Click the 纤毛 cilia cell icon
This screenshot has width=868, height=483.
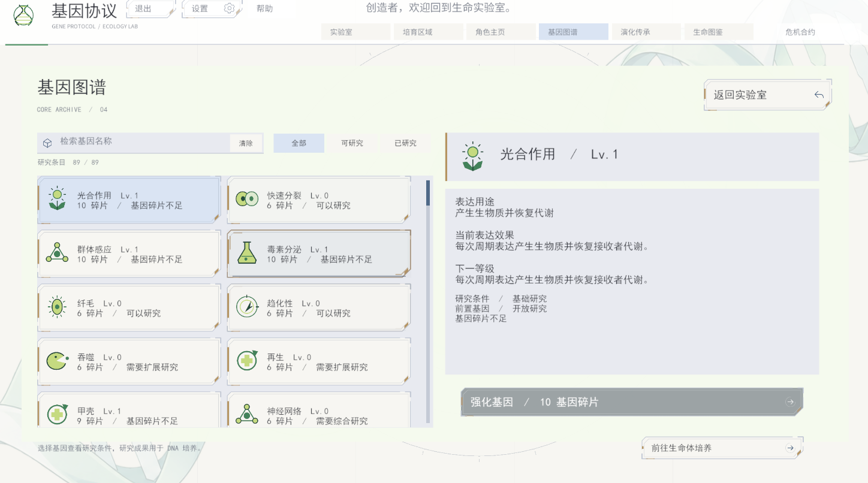(x=57, y=307)
